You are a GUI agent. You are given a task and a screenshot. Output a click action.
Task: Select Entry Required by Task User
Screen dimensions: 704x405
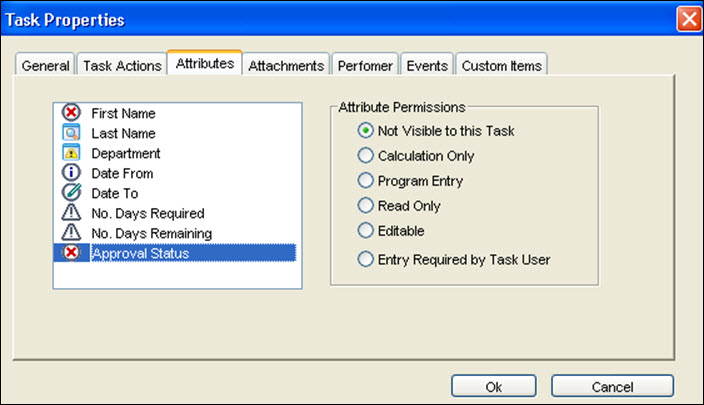pos(365,259)
